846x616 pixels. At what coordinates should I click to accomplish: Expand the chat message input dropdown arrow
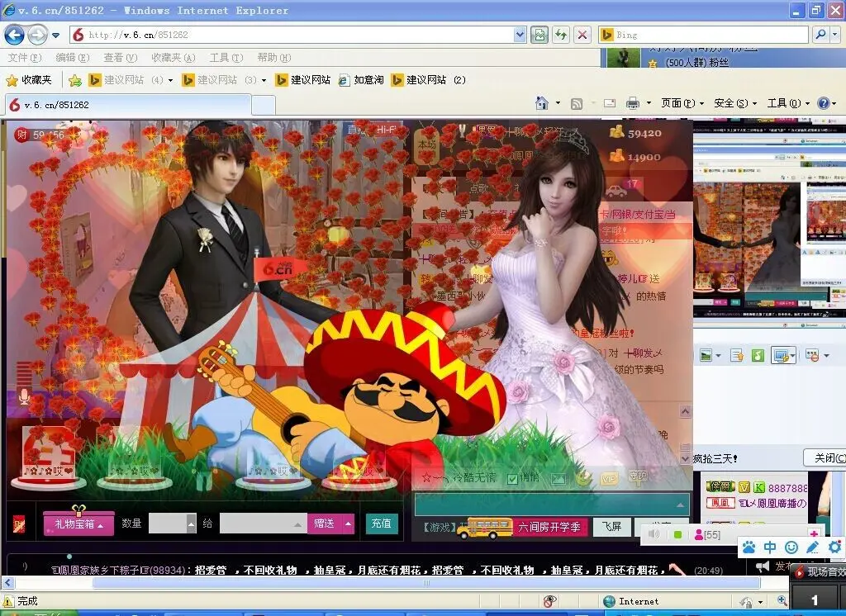click(680, 505)
